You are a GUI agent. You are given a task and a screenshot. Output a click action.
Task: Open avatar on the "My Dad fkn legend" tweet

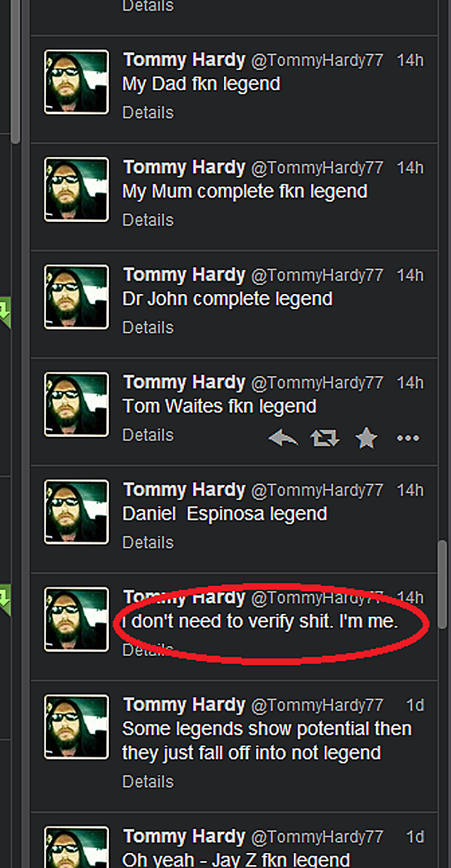click(77, 82)
